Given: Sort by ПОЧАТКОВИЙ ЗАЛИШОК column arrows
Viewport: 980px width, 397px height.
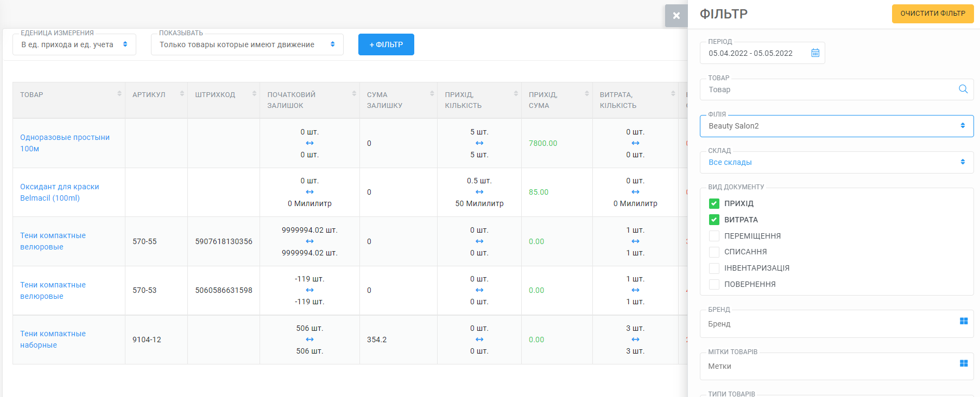Looking at the screenshot, I should click(354, 94).
